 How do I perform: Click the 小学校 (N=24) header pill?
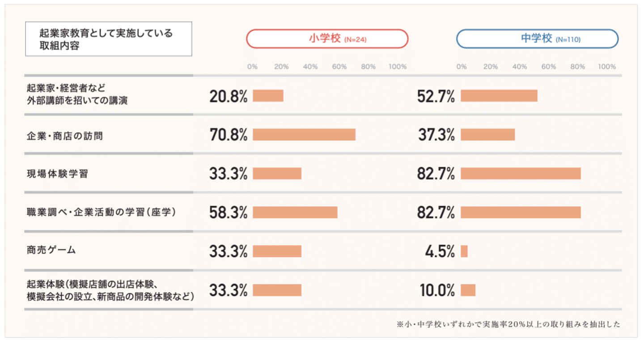pyautogui.click(x=327, y=39)
